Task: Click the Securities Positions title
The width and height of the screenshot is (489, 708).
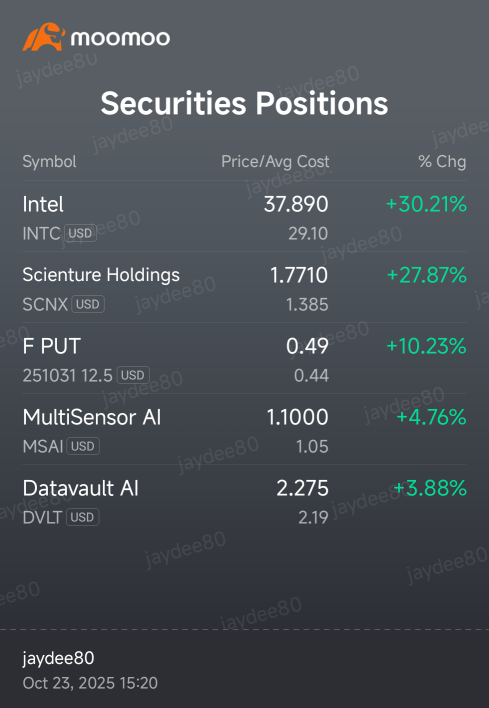Action: [x=244, y=103]
